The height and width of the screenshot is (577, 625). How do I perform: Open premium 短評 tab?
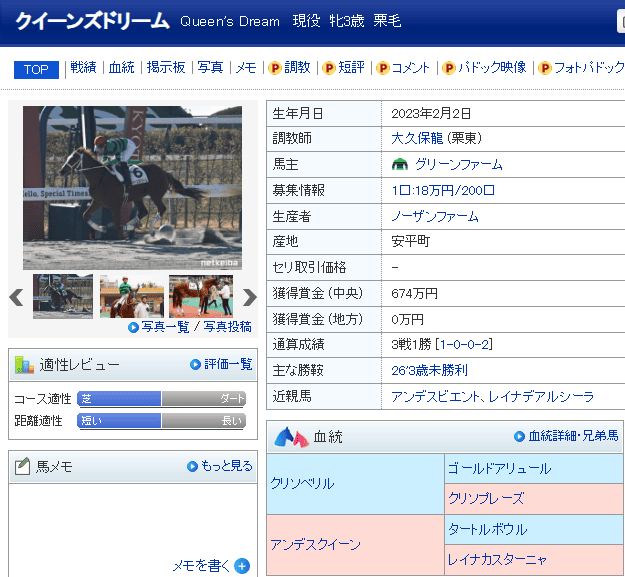pos(351,67)
